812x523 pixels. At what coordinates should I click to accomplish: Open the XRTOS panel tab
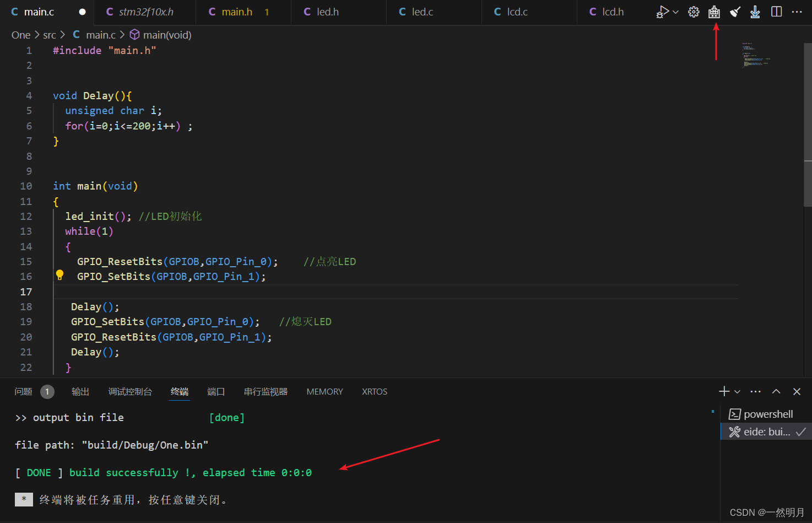[x=375, y=392]
